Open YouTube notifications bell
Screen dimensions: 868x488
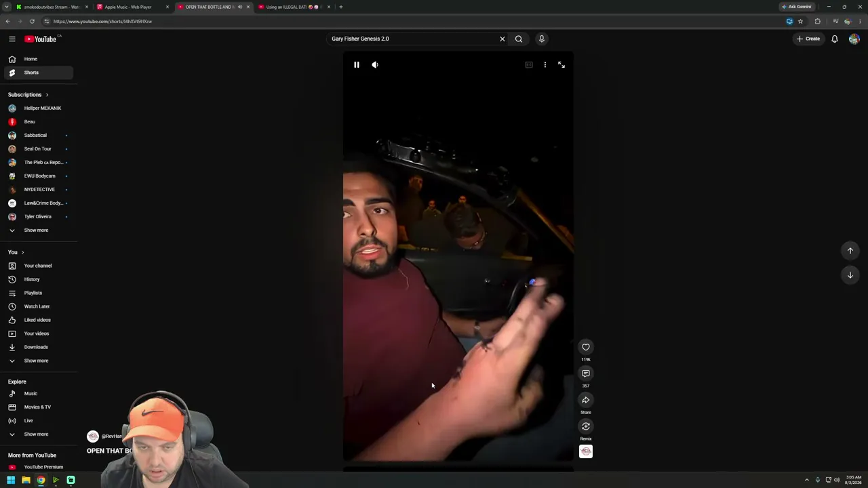[x=835, y=39]
